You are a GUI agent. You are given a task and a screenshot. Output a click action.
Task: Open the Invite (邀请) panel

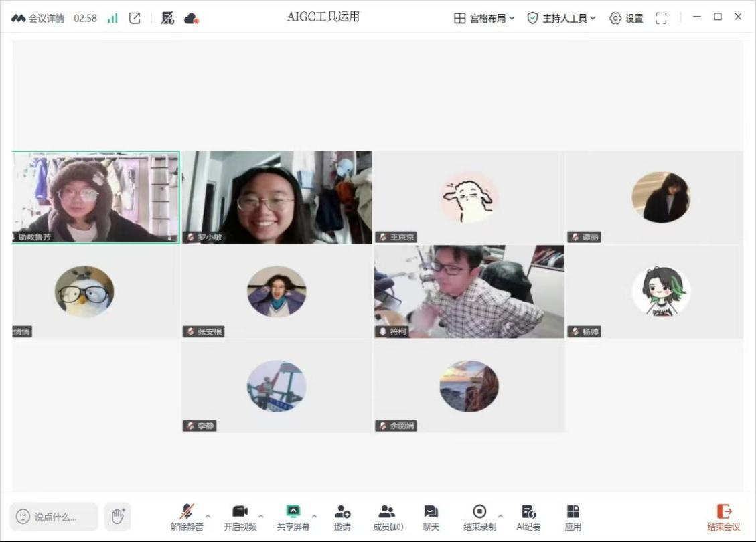(x=342, y=517)
